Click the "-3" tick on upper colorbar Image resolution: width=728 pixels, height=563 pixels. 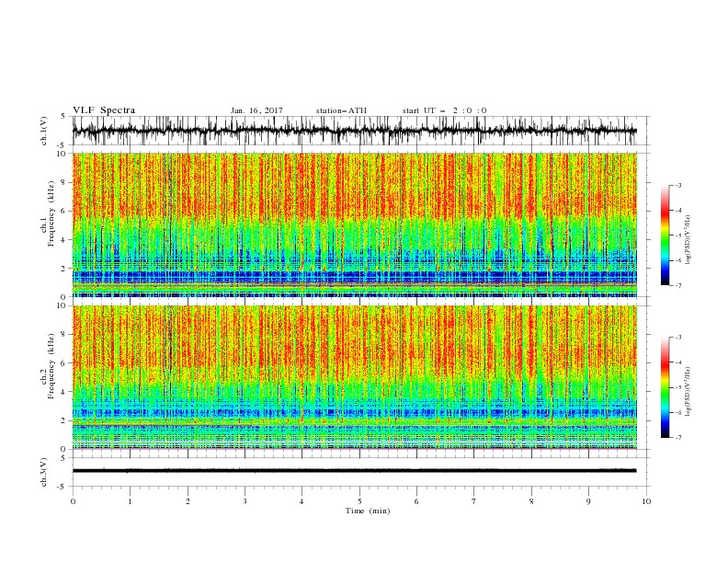(x=678, y=185)
